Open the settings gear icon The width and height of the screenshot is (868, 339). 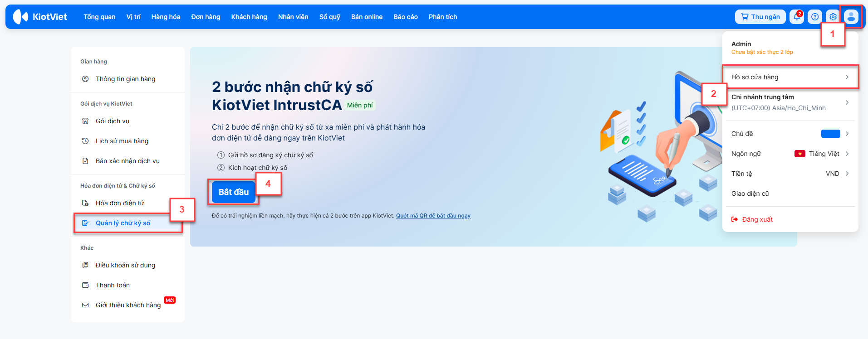coord(833,17)
